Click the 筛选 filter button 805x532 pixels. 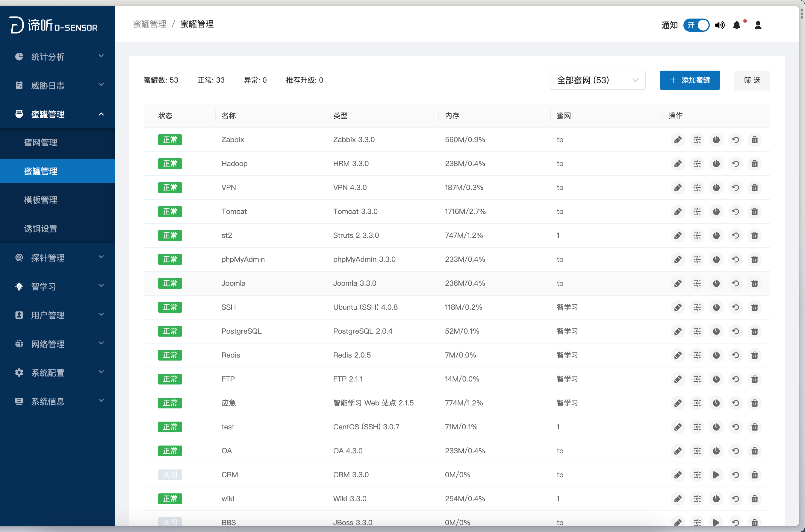tap(752, 80)
